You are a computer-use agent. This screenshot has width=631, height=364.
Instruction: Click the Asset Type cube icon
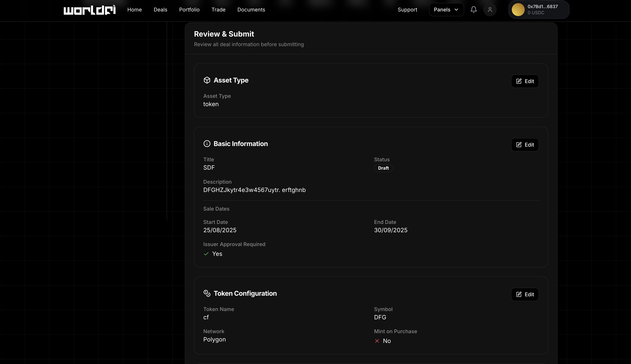pos(207,80)
